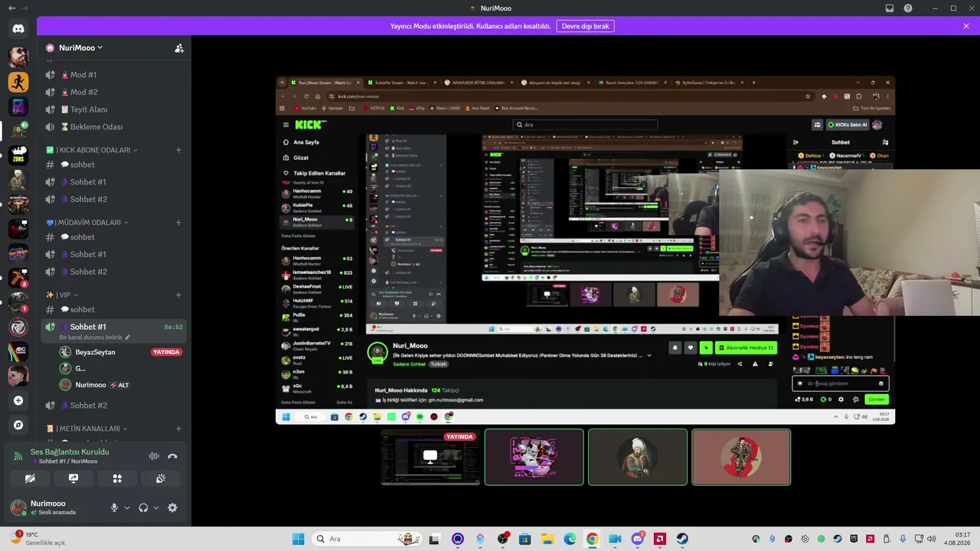Select BeyazSeytan in voice channel
The height and width of the screenshot is (551, 980).
click(x=120, y=352)
